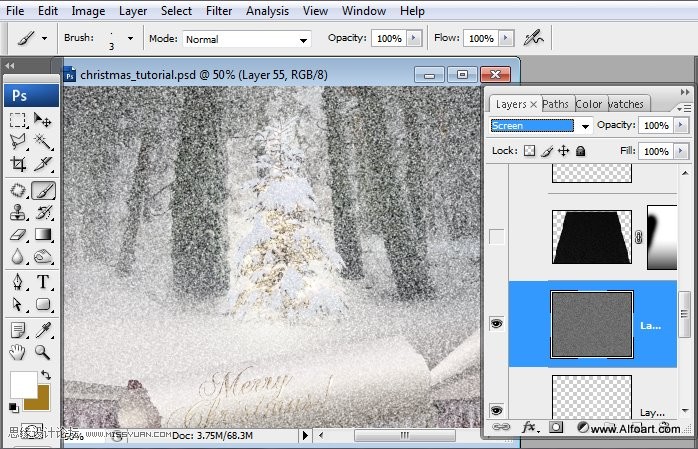Open the Screen blend mode dropdown
The width and height of the screenshot is (698, 449).
point(585,126)
